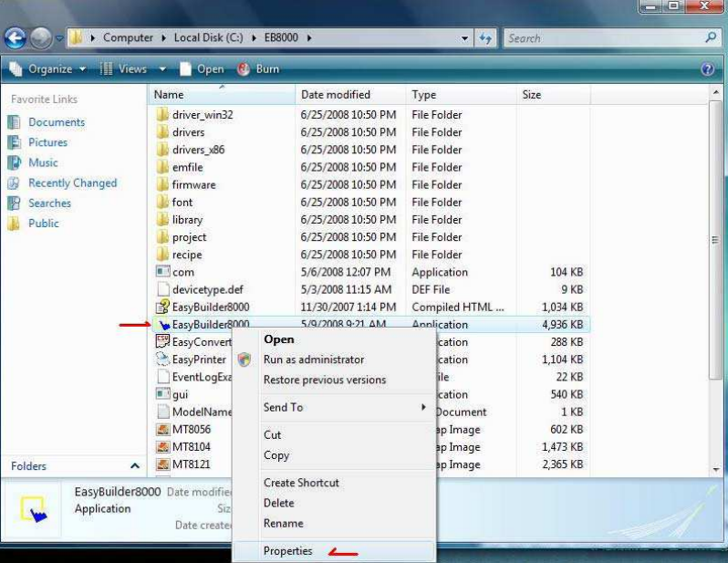Select the driver_win32 folder icon
Viewport: 728px width, 563px height.
point(162,114)
